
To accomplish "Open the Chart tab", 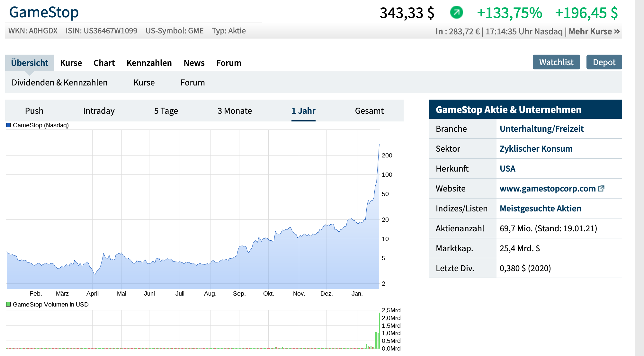I will [x=104, y=63].
